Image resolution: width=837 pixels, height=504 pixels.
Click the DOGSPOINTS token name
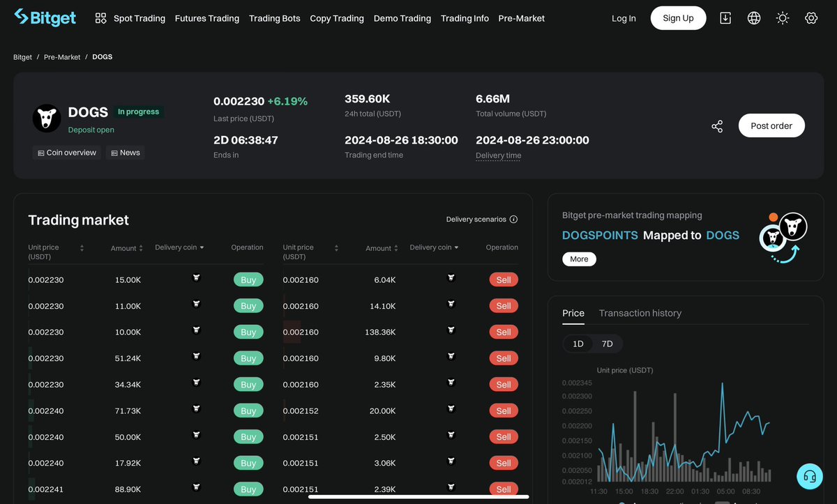(x=600, y=235)
